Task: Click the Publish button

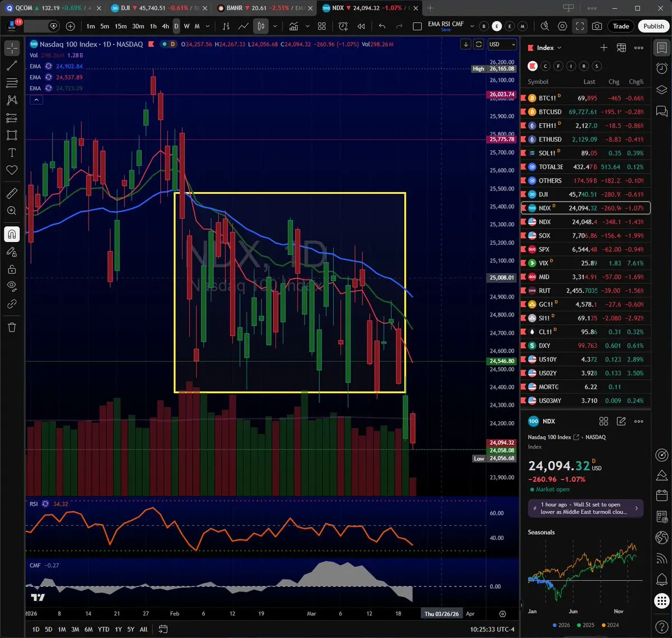Action: tap(654, 26)
